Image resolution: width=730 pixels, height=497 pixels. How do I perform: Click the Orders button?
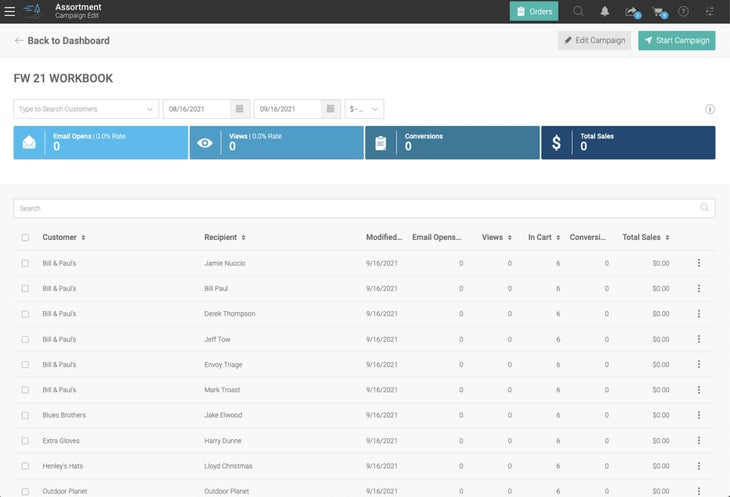pyautogui.click(x=534, y=11)
